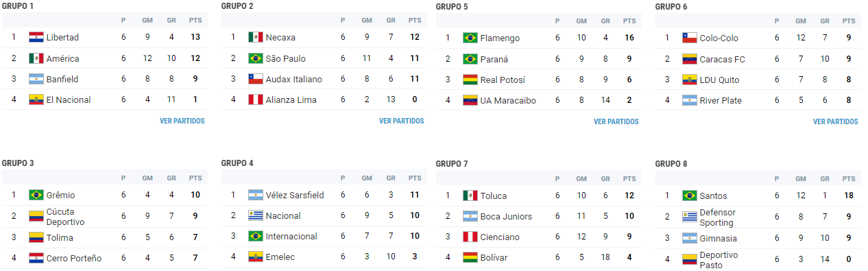868x271 pixels.
Task: Open Ver Partidos link under Grupo 5
Action: 616,121
